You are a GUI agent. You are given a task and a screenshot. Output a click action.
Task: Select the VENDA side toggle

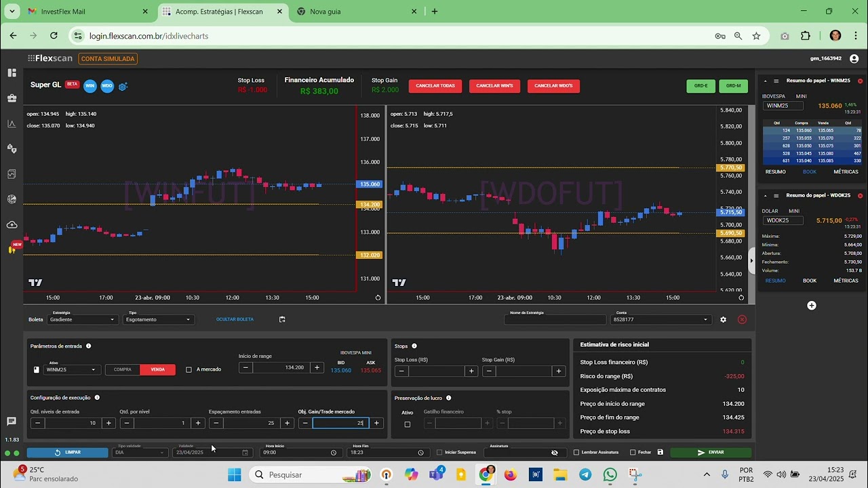158,369
